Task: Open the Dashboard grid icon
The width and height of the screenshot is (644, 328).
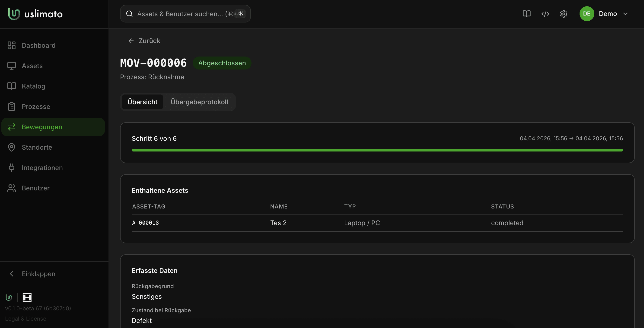Action: click(x=12, y=45)
